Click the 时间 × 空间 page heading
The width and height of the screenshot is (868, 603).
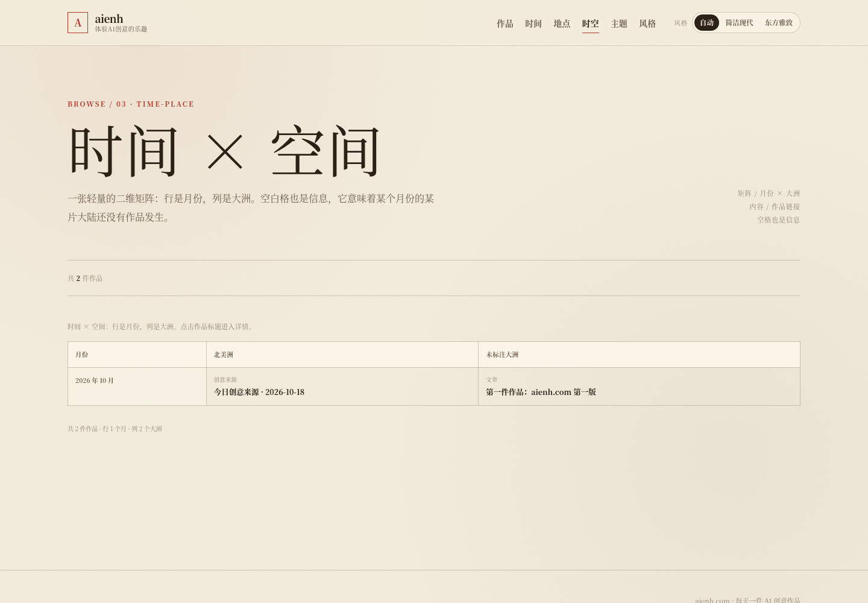pos(224,151)
